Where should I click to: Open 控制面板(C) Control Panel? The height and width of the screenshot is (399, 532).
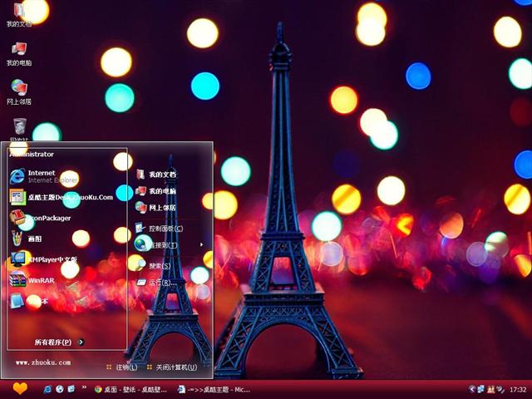coord(160,229)
